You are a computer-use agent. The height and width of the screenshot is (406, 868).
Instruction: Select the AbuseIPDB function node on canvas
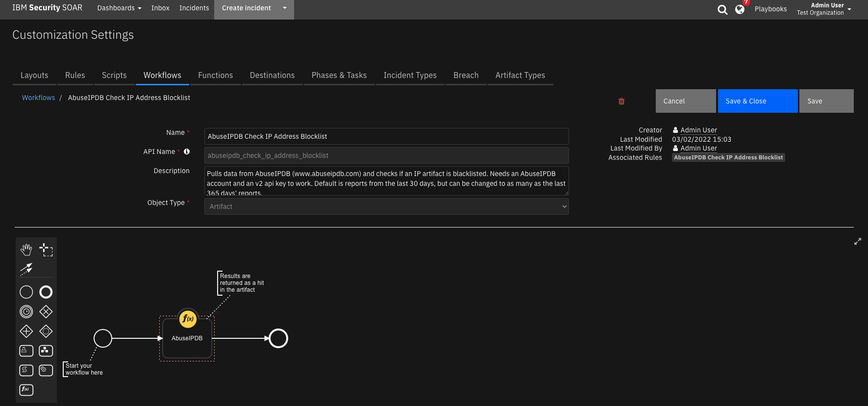coord(187,338)
